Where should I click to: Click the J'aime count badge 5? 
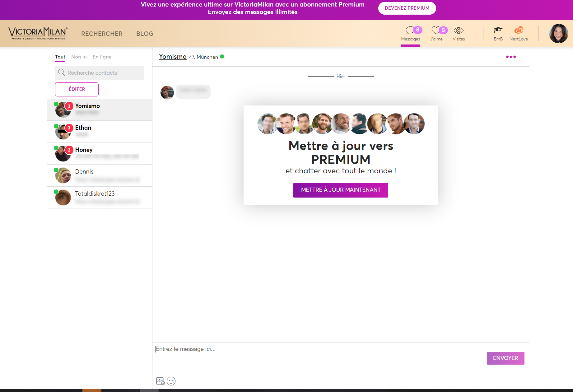click(443, 30)
